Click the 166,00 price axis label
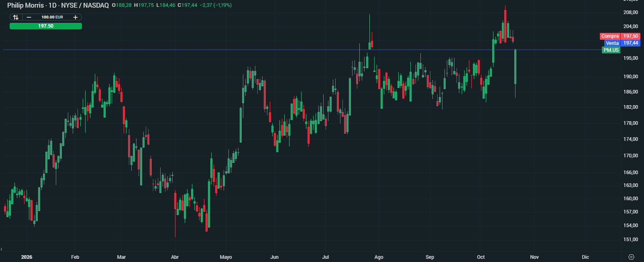The image size is (644, 262). pos(630,173)
